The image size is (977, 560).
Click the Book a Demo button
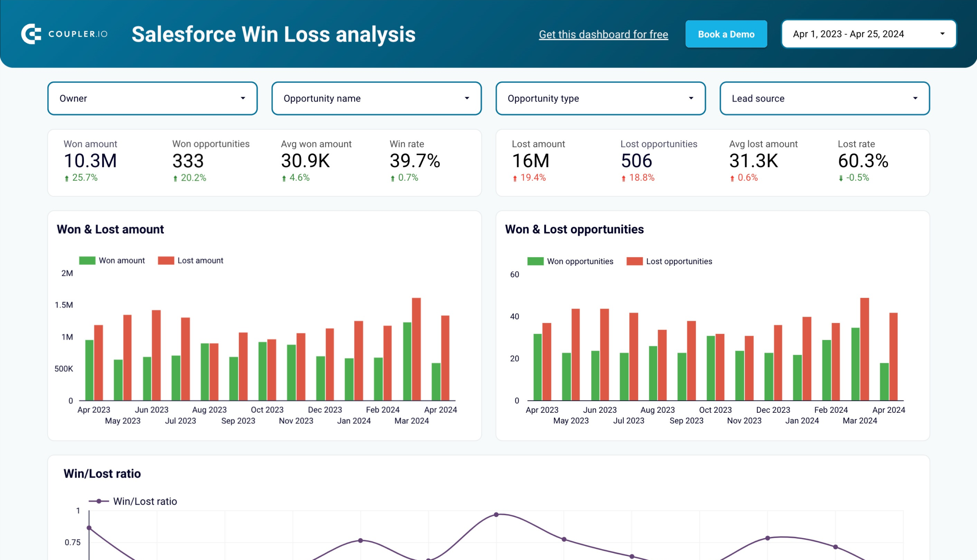coord(726,33)
